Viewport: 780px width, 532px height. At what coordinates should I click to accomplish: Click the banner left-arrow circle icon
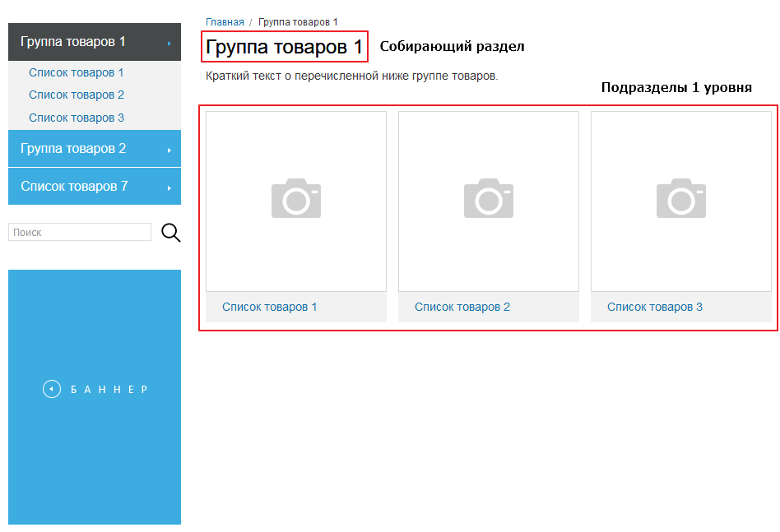click(x=52, y=389)
